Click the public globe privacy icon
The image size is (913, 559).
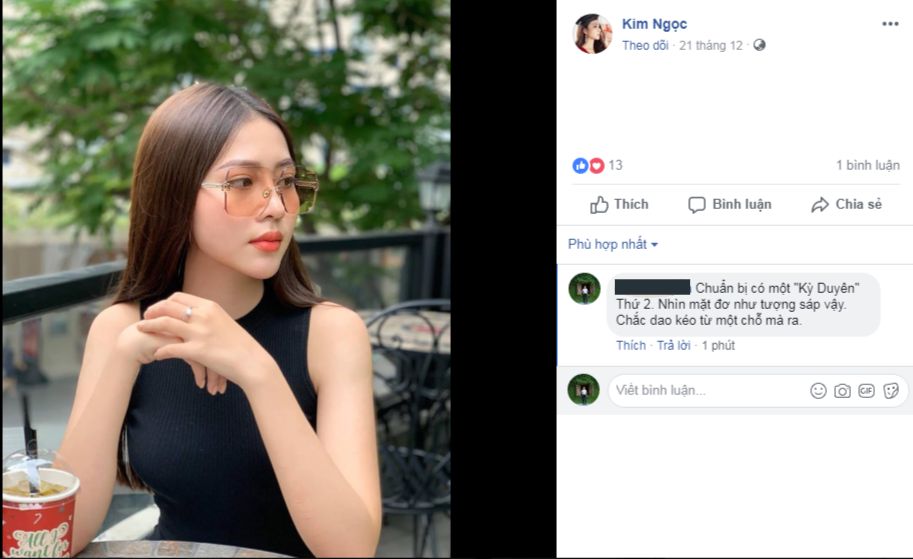759,45
